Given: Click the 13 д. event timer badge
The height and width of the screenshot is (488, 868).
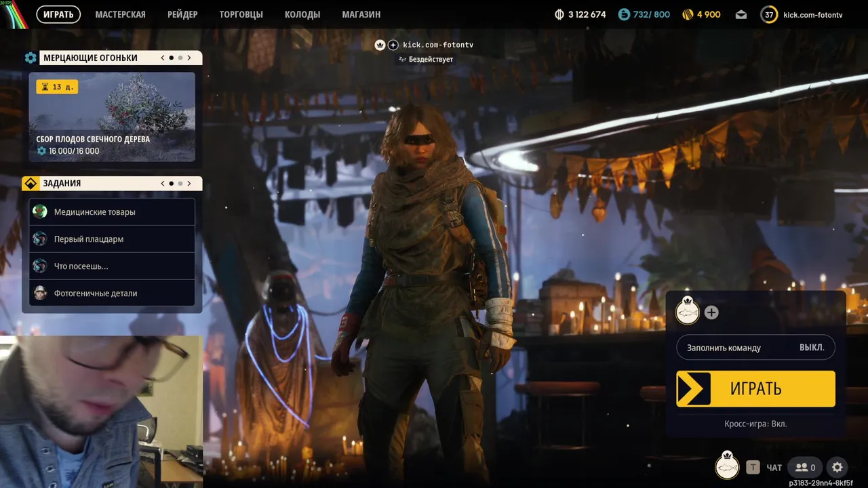Looking at the screenshot, I should click(x=56, y=87).
